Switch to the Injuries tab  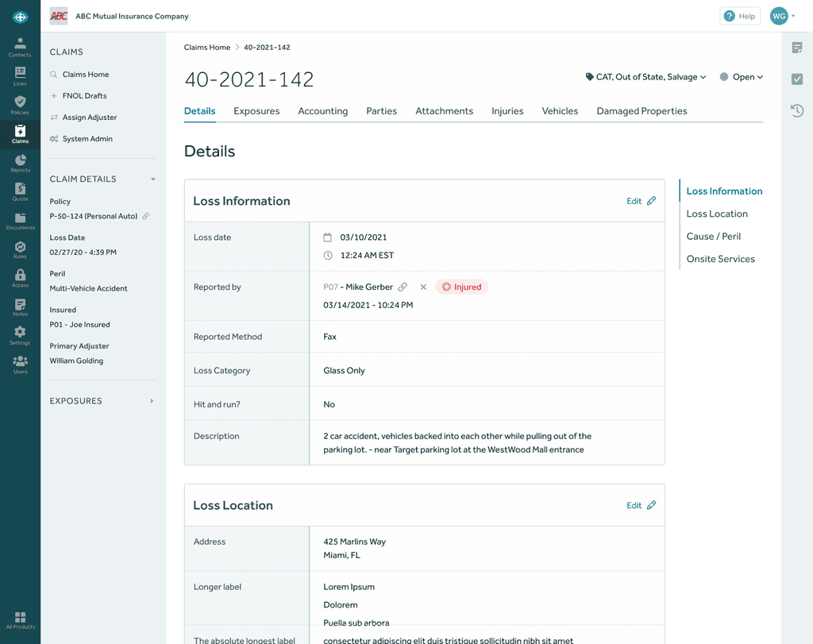(x=507, y=111)
